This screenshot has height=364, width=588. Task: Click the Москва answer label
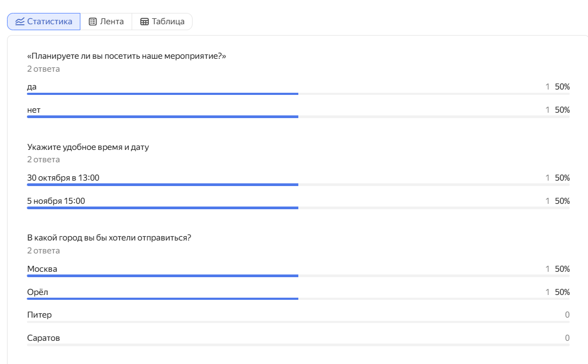point(42,269)
